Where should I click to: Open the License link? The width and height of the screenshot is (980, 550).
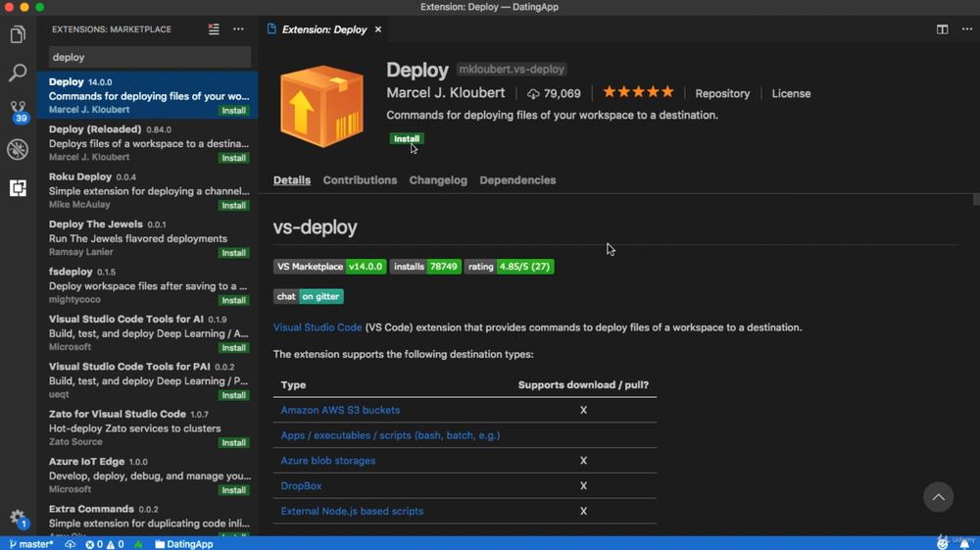point(791,93)
